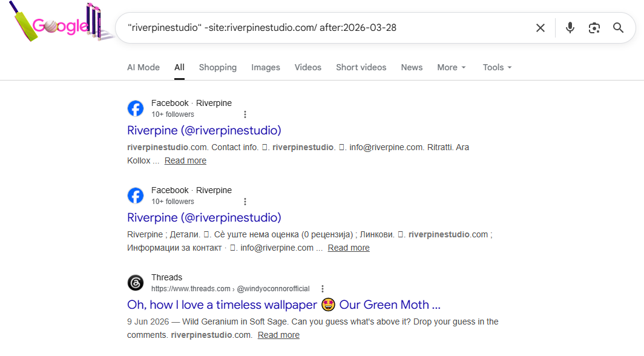Click the threads.com @windyoconnorofficial URL

231,289
